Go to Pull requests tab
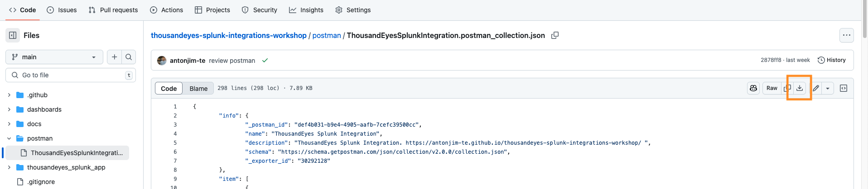Image resolution: width=868 pixels, height=189 pixels. pyautogui.click(x=113, y=10)
